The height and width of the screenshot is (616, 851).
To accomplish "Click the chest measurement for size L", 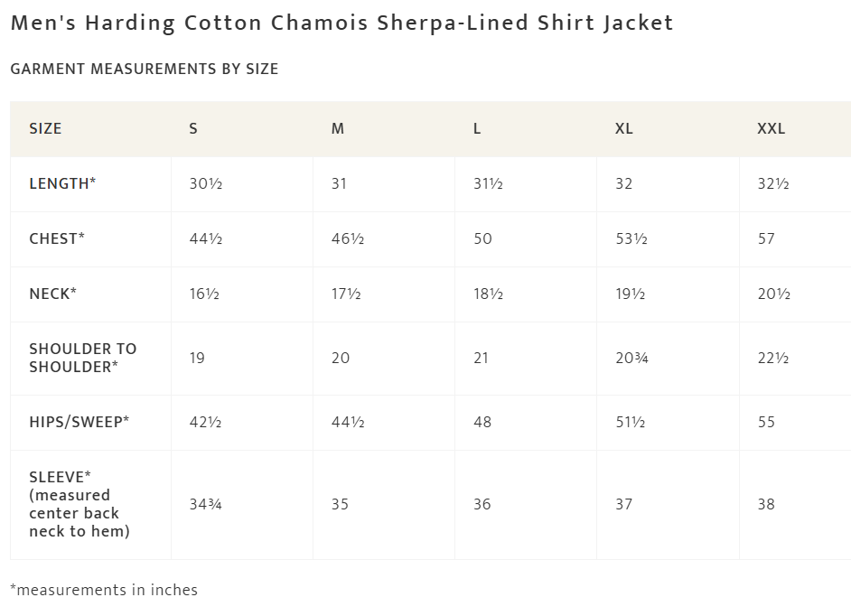I will click(482, 238).
